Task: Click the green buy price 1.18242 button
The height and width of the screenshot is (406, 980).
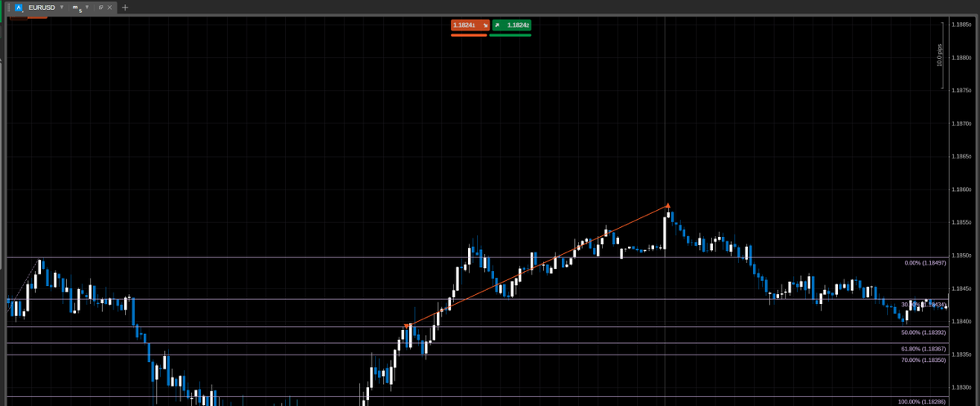Action: 512,25
